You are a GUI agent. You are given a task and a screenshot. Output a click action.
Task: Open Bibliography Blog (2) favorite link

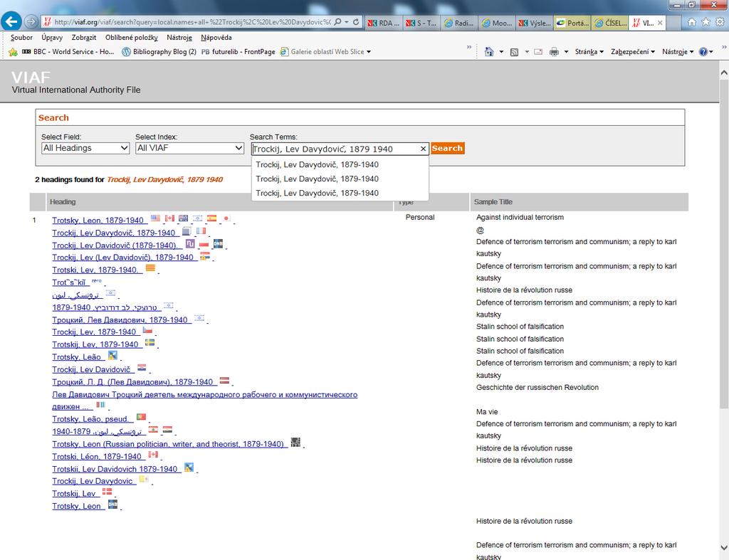point(159,52)
